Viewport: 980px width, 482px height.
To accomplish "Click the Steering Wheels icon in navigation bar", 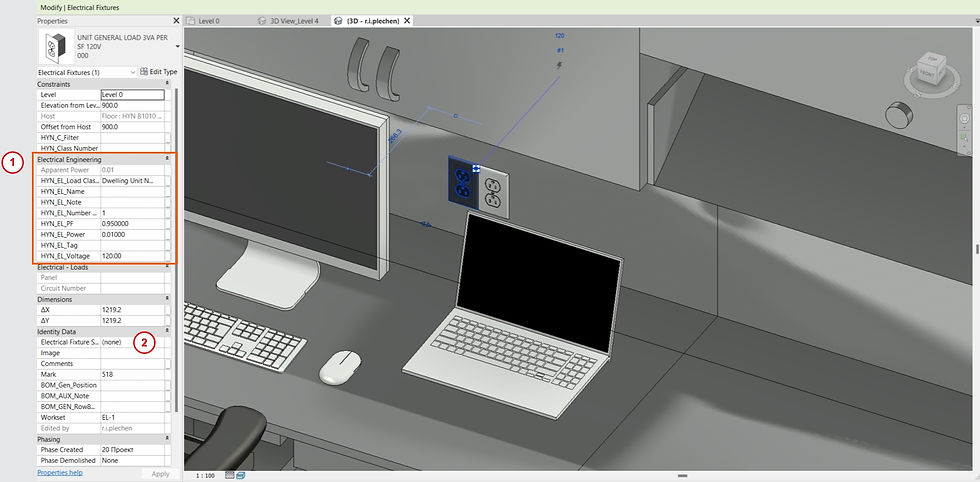I will (963, 119).
